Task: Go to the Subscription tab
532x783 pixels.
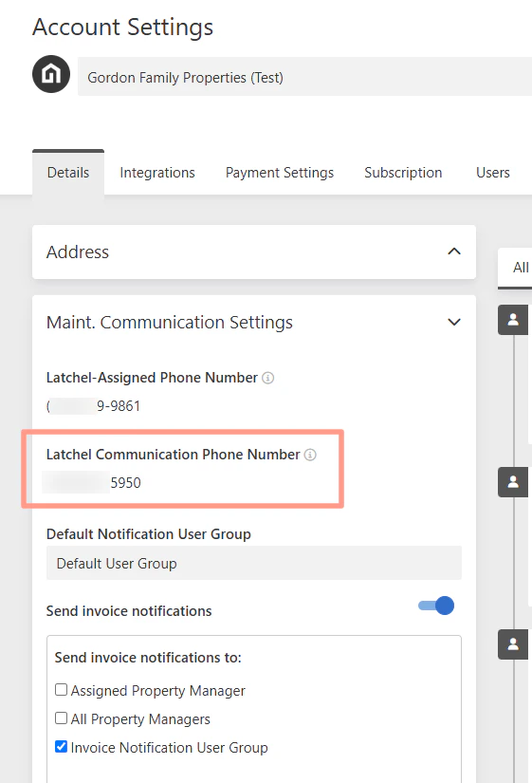Action: click(403, 173)
